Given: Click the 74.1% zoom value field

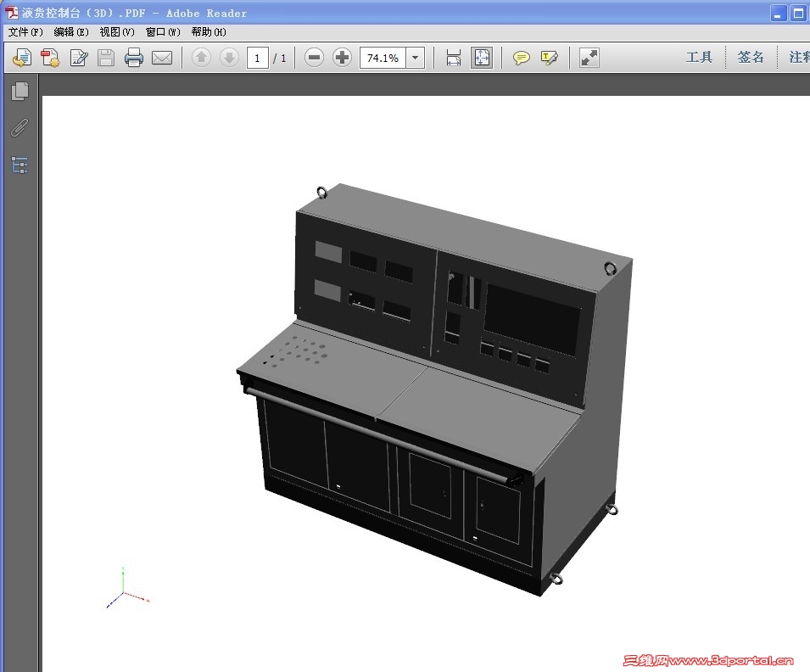Looking at the screenshot, I should point(383,58).
